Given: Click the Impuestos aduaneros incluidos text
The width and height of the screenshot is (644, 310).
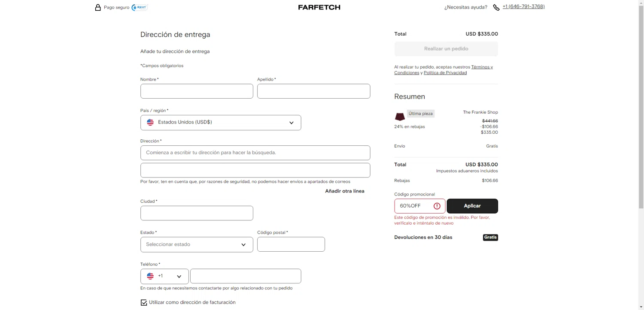Looking at the screenshot, I should point(467,171).
